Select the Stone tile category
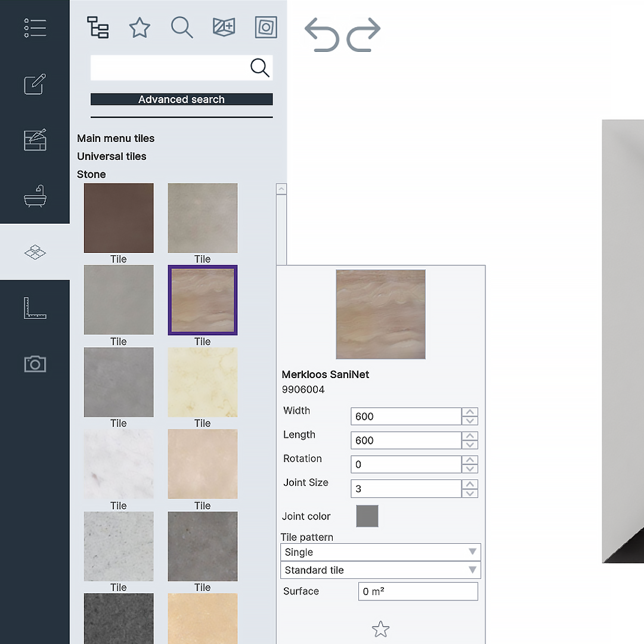 91,174
